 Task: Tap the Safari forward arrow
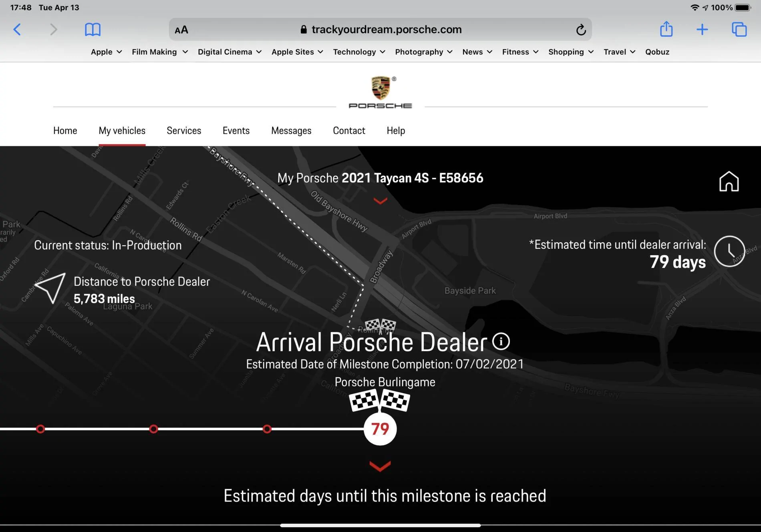[x=54, y=29]
